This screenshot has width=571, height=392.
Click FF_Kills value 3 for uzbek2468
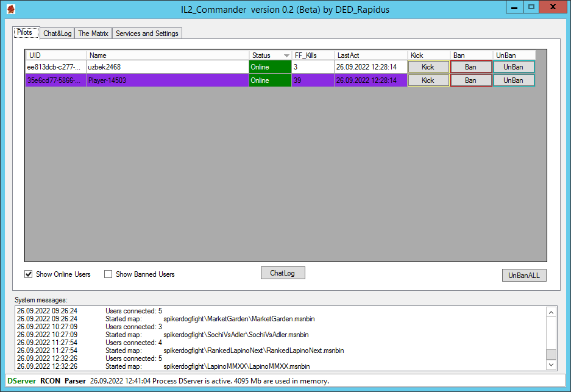click(x=313, y=67)
